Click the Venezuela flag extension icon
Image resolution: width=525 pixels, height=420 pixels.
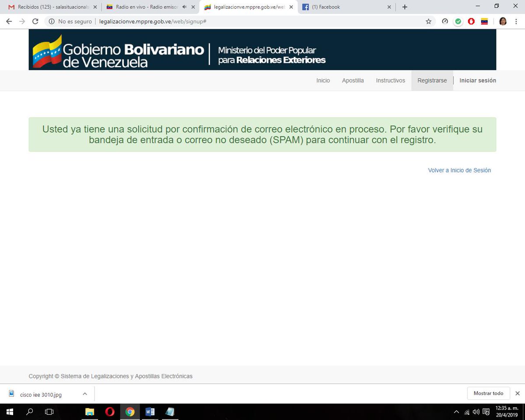[x=484, y=21]
